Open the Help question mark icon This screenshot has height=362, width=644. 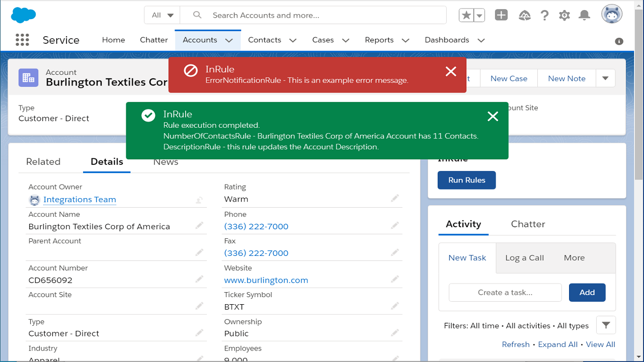pyautogui.click(x=544, y=15)
